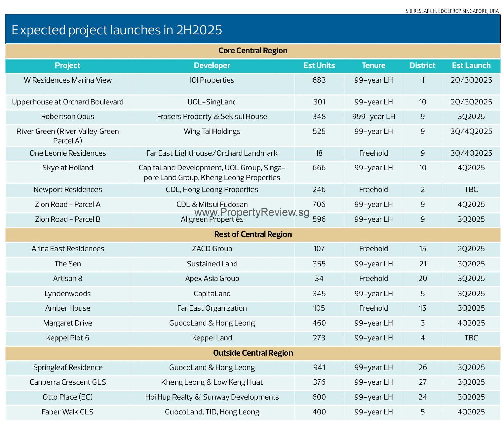Select the 'Keppel Plot 6' project cell

click(x=68, y=338)
